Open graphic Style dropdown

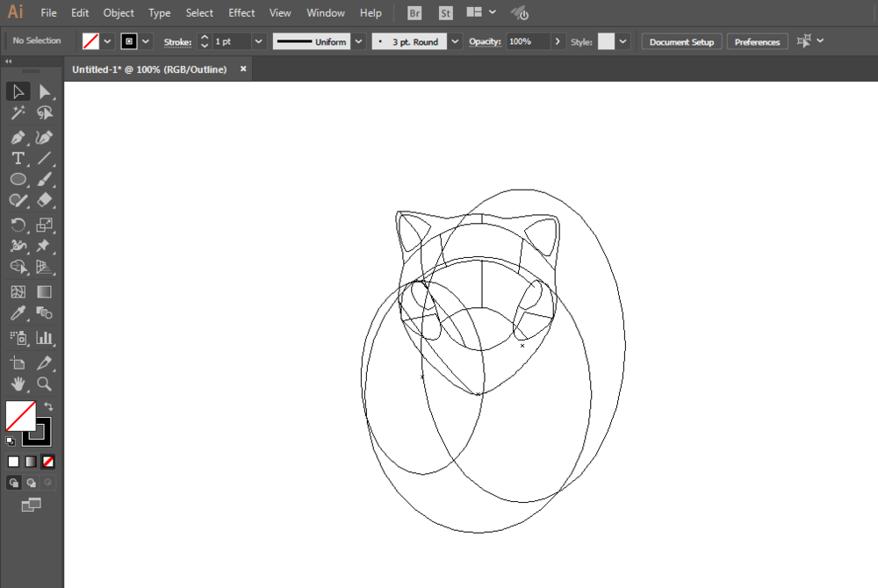623,41
